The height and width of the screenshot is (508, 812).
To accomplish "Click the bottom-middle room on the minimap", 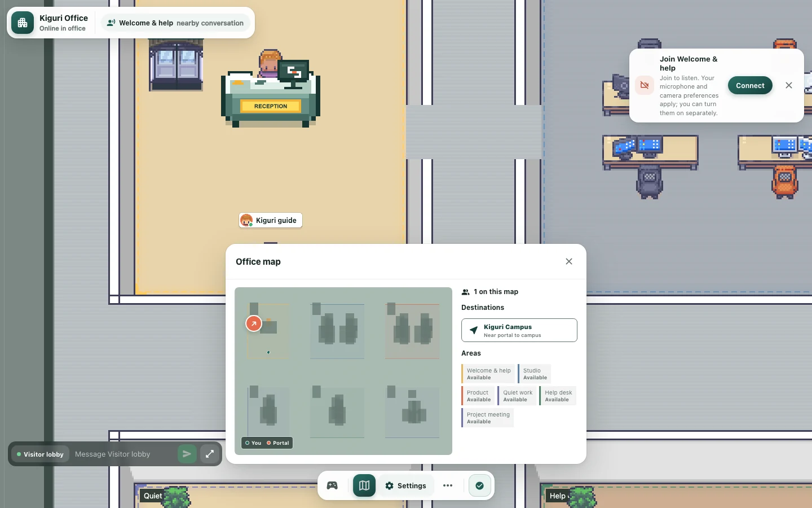I will point(337,411).
